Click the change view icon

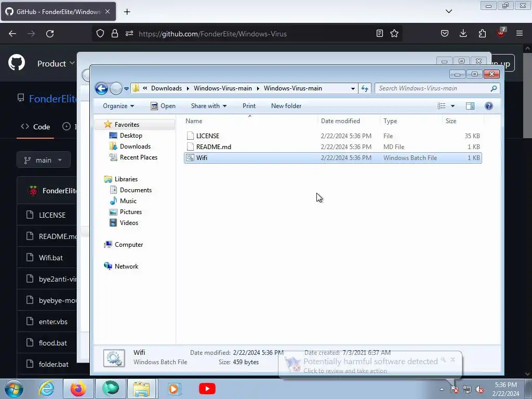click(442, 106)
